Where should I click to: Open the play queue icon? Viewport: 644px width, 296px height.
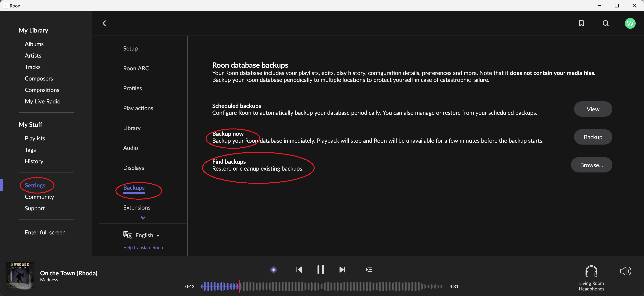coord(369,269)
